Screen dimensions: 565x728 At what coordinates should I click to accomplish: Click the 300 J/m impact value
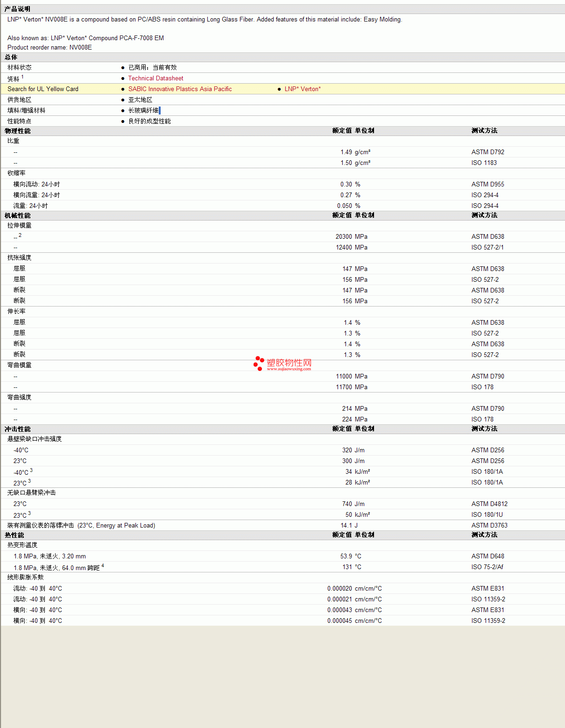click(353, 461)
